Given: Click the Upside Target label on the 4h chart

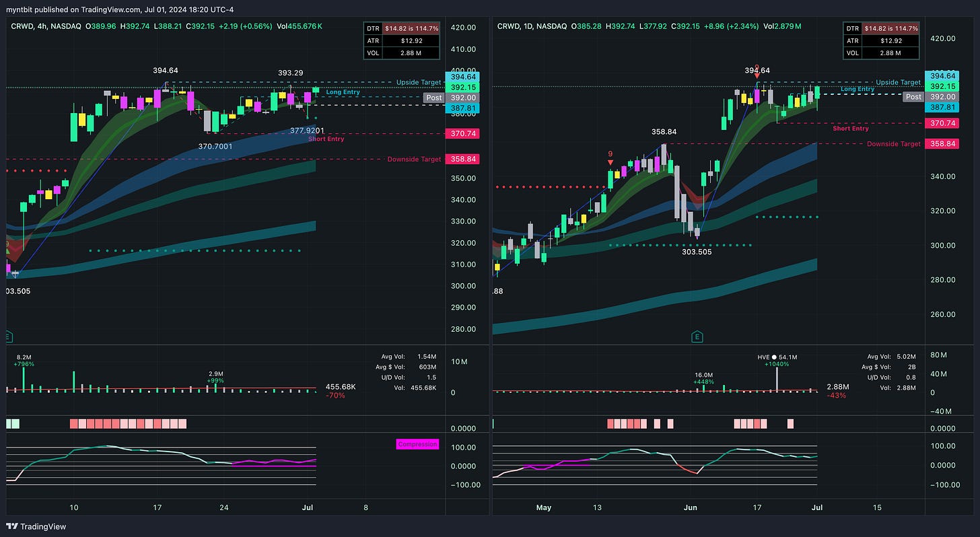Looking at the screenshot, I should click(x=419, y=82).
